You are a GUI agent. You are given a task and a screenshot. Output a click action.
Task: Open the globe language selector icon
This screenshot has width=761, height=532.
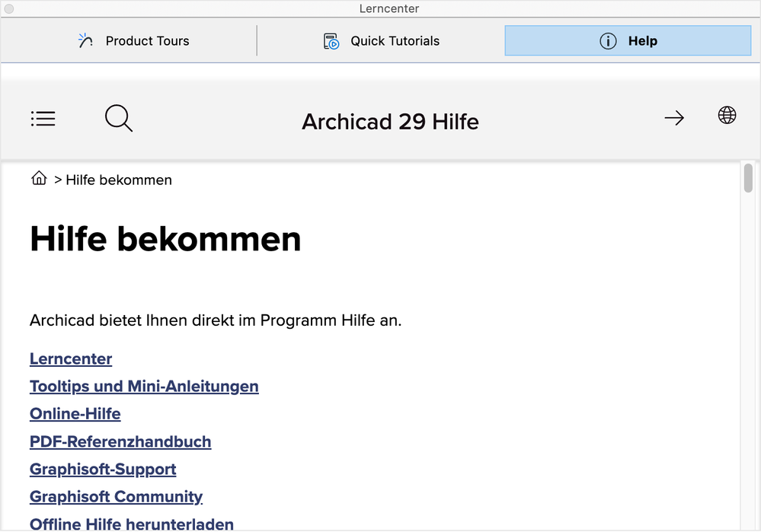coord(727,116)
